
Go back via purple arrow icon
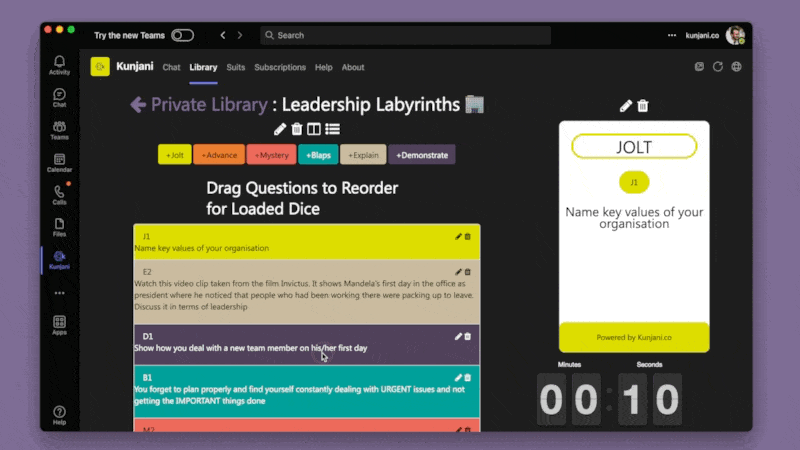(x=138, y=105)
